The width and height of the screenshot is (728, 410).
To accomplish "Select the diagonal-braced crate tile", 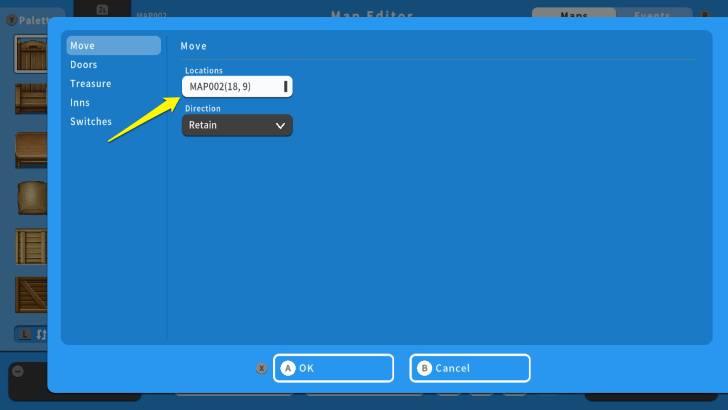I will click(x=31, y=295).
